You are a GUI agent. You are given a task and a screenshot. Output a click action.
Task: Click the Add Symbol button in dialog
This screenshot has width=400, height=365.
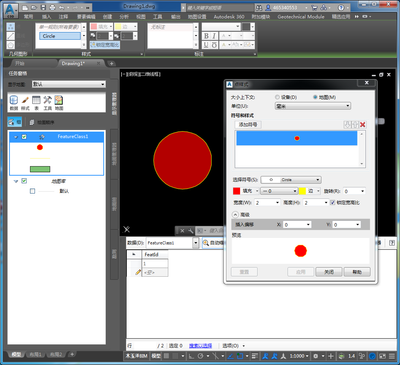coord(248,124)
